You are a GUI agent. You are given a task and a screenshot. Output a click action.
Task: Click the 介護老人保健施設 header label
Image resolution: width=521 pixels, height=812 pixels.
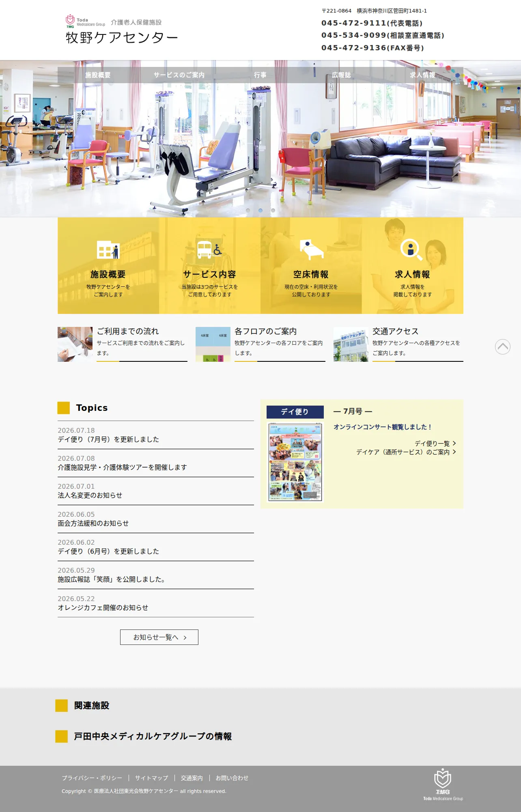[x=136, y=22]
